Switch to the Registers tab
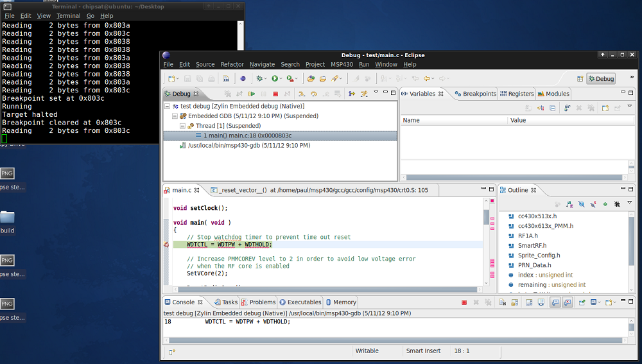The height and width of the screenshot is (364, 642). pyautogui.click(x=517, y=94)
